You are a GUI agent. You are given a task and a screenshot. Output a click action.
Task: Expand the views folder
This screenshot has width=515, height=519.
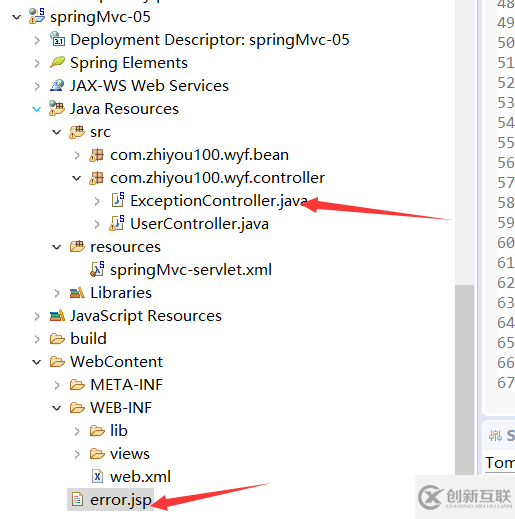click(77, 454)
